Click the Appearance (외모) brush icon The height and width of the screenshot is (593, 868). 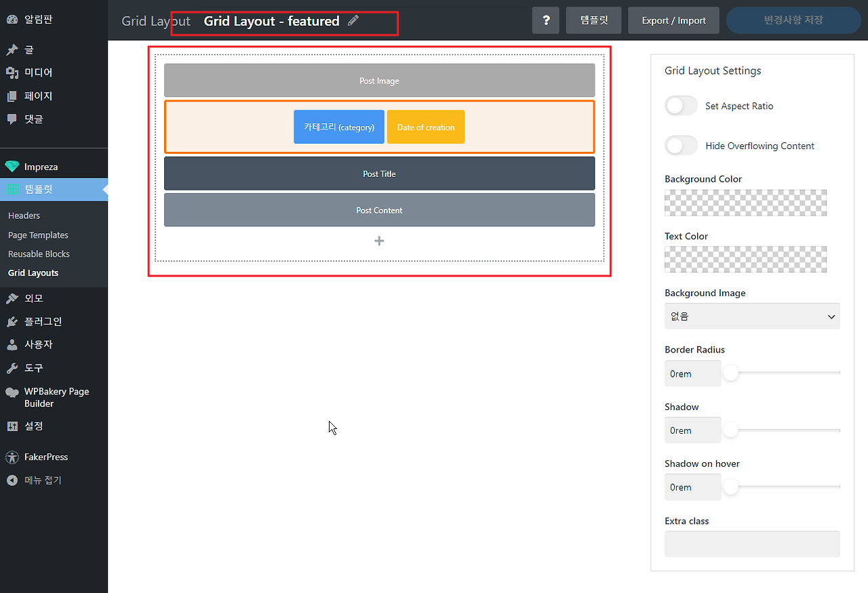(12, 298)
